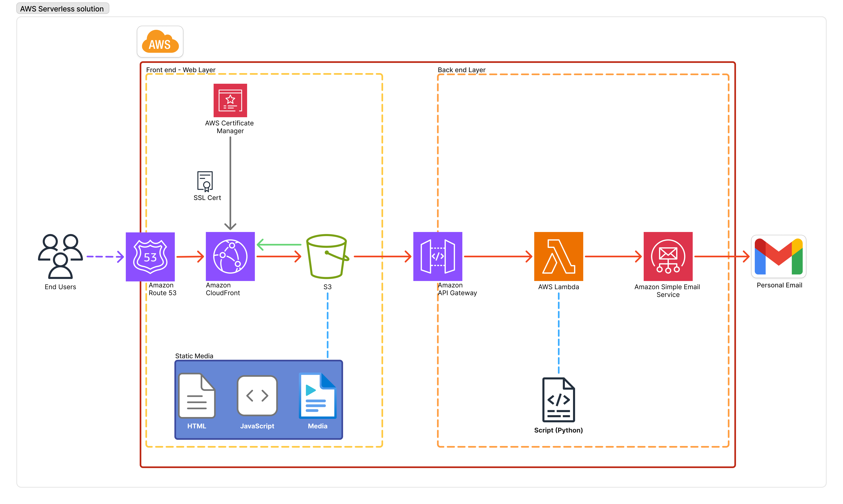Select the 'Amazon API Gateway' text label
The height and width of the screenshot is (504, 843).
point(457,289)
